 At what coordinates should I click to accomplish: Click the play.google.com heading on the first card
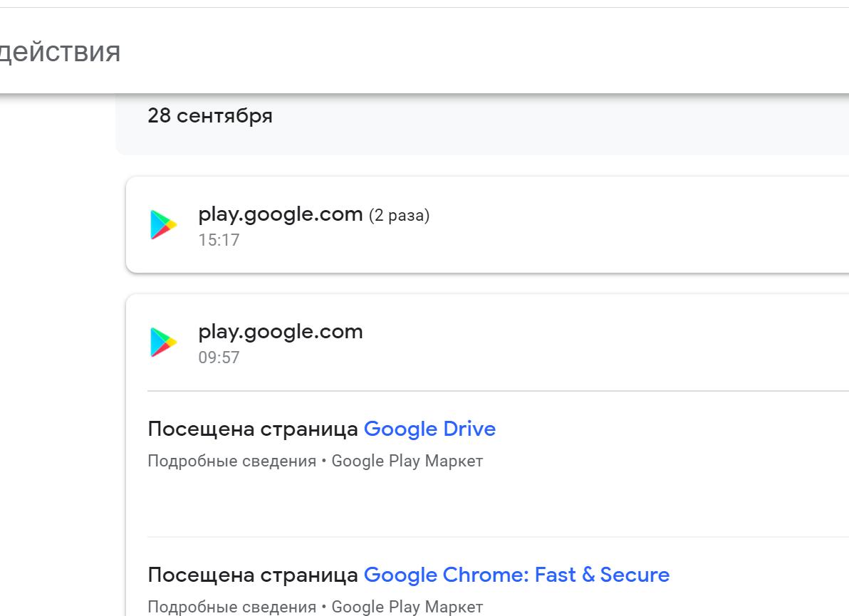(281, 214)
